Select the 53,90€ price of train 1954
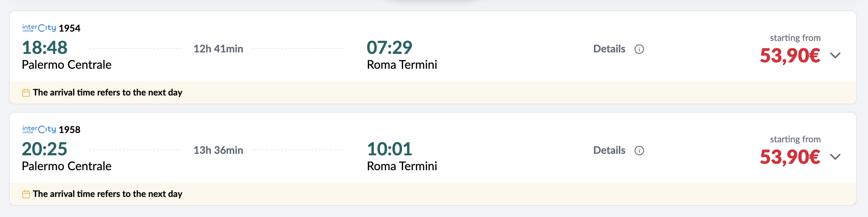The height and width of the screenshot is (217, 868). [790, 56]
